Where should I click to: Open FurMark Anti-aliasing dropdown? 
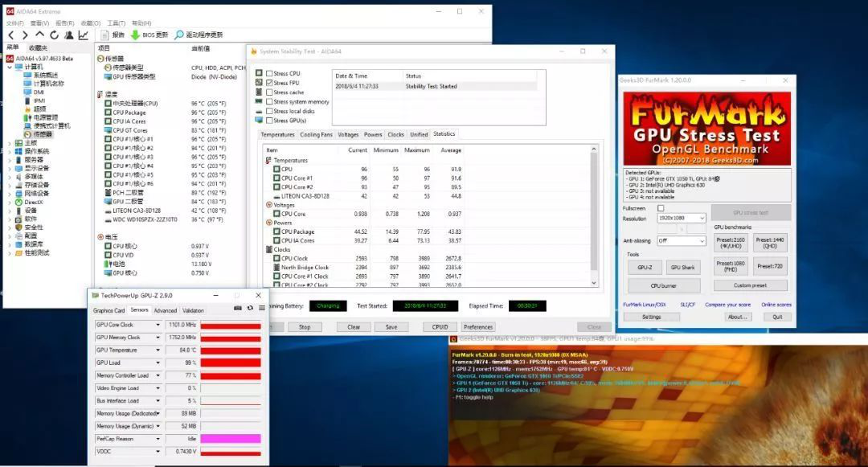tap(682, 240)
